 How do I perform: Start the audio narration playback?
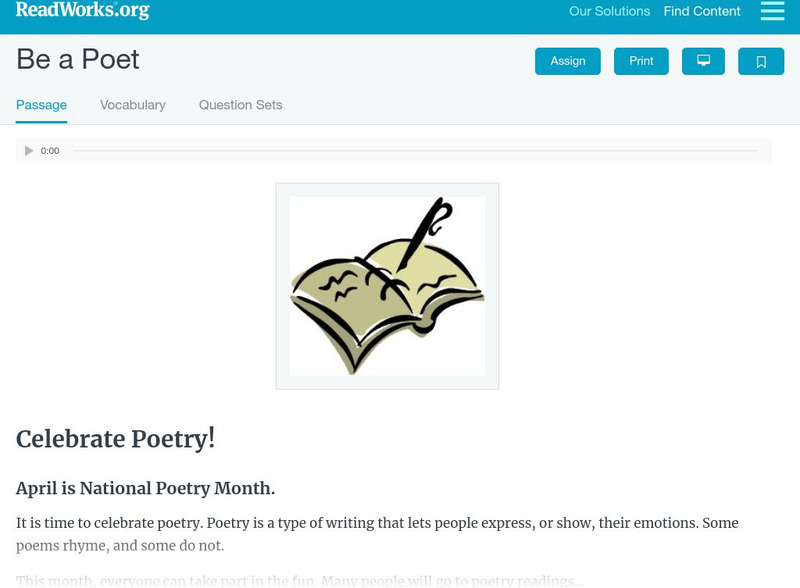tap(28, 150)
